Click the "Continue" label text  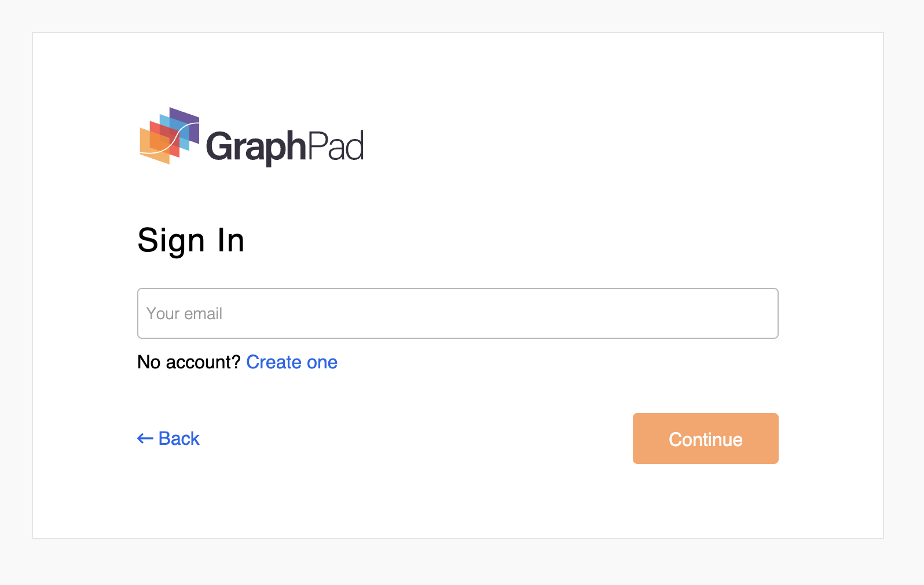(705, 440)
